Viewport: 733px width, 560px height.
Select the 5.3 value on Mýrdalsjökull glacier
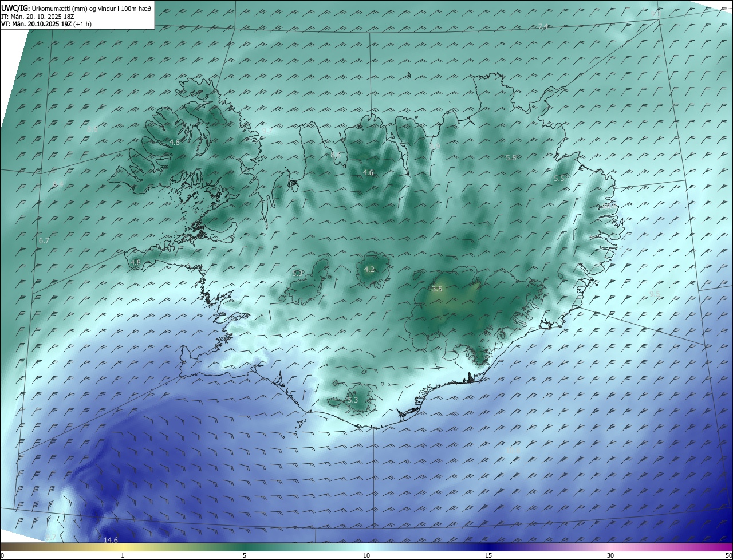352,400
